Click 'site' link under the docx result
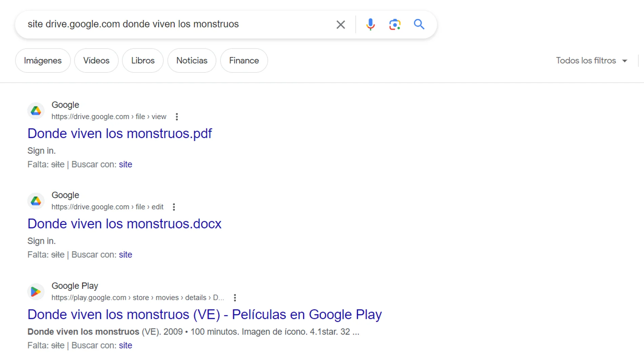The width and height of the screenshot is (644, 362). pyautogui.click(x=125, y=255)
